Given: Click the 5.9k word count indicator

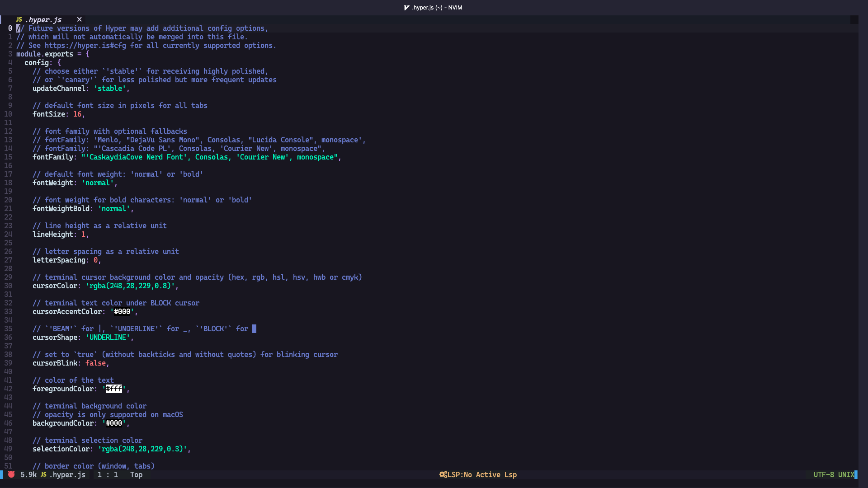Looking at the screenshot, I should pos(28,475).
